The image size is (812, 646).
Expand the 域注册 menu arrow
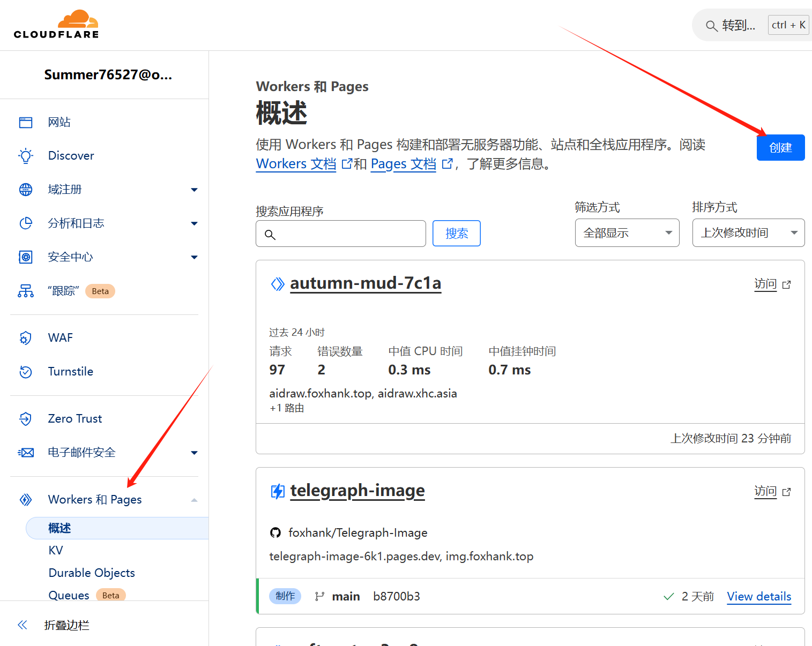[x=194, y=190]
